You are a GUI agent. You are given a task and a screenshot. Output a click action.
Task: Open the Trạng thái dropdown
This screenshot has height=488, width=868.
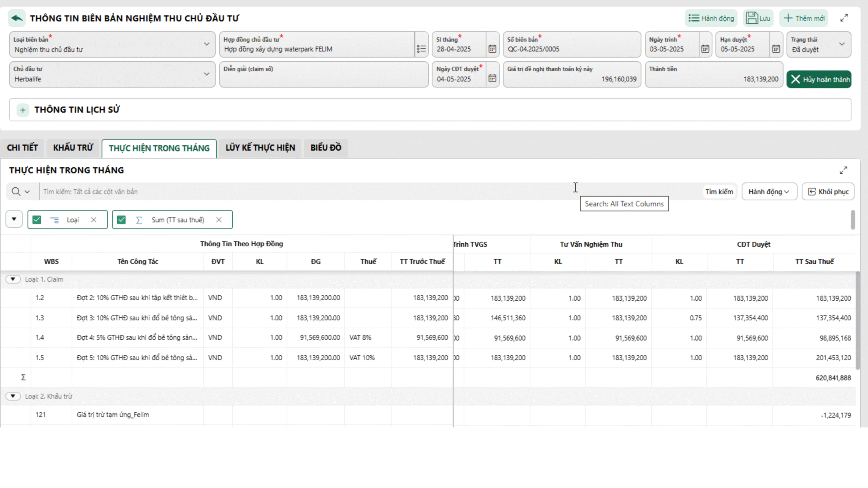(842, 44)
